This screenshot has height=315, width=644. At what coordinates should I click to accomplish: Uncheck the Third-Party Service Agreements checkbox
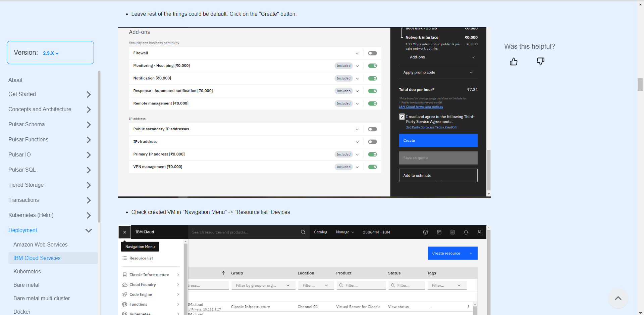point(402,117)
